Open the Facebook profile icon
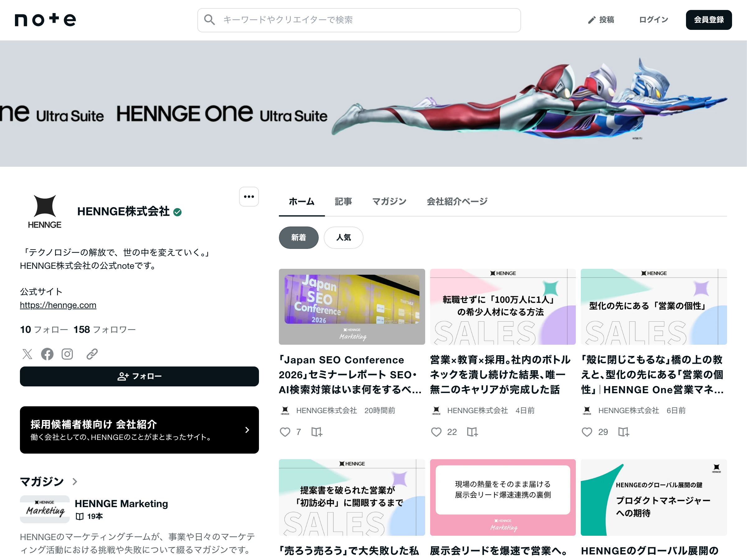This screenshot has height=560, width=747. pos(47,354)
